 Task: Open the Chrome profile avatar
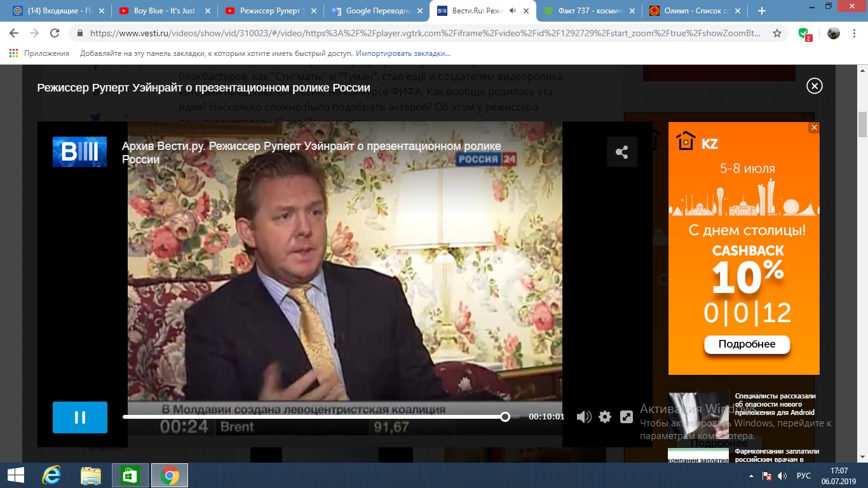click(x=834, y=33)
